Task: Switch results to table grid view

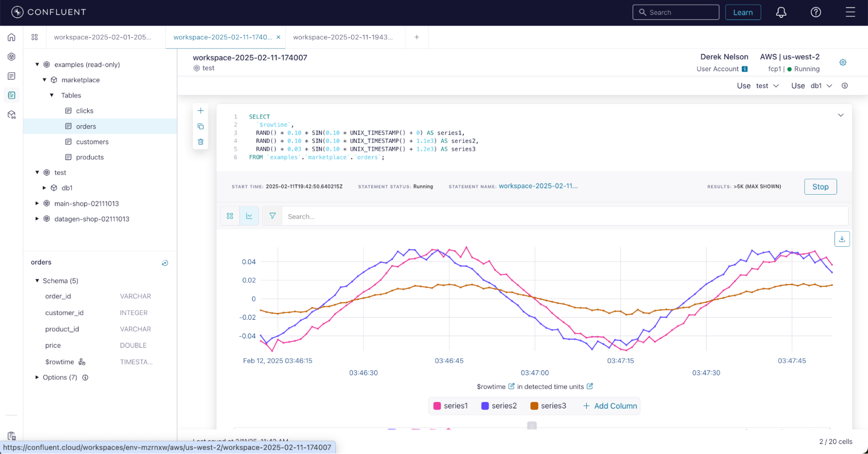Action: pos(230,216)
